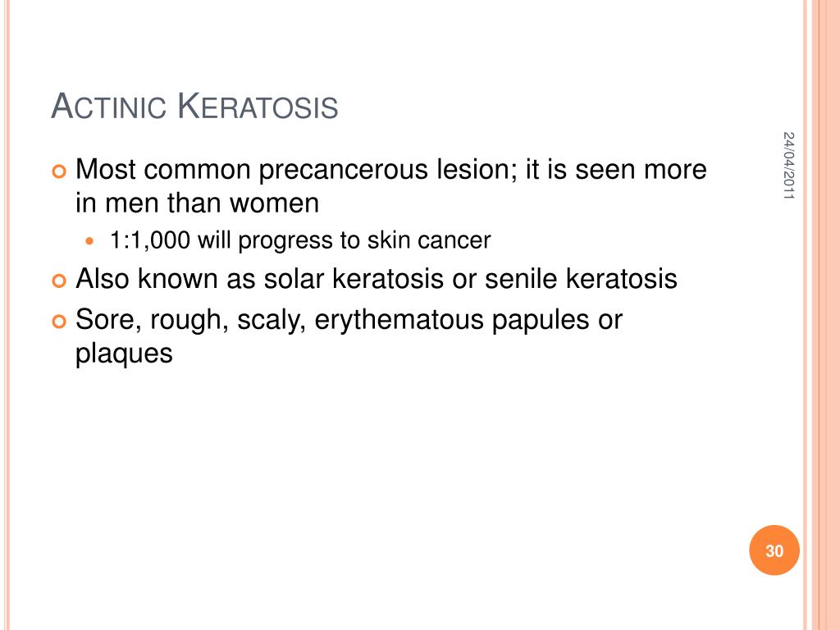
Task: Click the line '1:1,000 will progress to skin cancer'
Action: 300,240
